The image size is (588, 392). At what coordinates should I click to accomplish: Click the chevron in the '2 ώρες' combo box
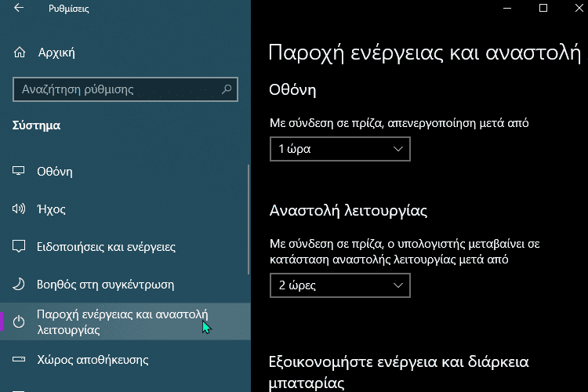[397, 285]
